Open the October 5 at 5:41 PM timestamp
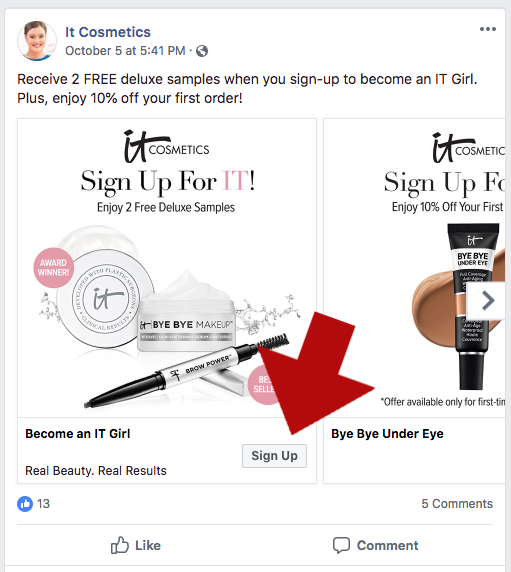 click(125, 51)
